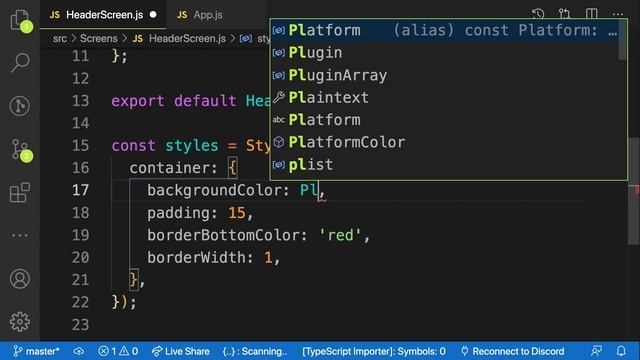Select the Platform alias suggestion
Image resolution: width=640 pixels, height=360 pixels.
[x=445, y=30]
